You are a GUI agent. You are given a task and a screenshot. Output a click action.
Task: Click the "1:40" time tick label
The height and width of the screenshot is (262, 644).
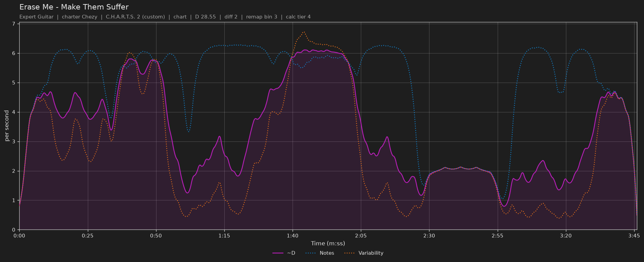[293, 236]
